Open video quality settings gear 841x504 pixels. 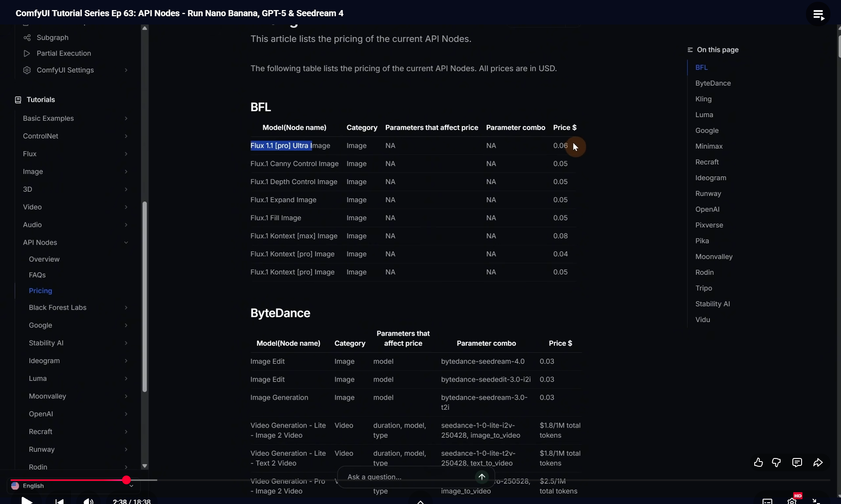click(x=792, y=501)
